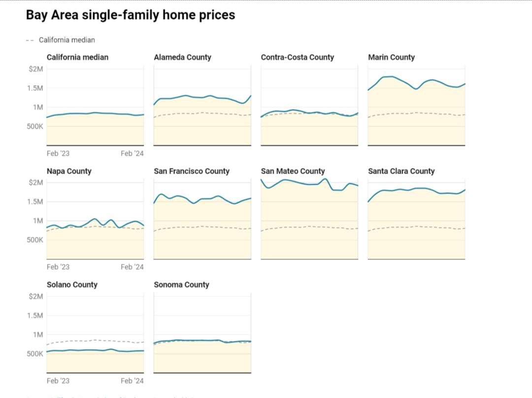
Task: Select the Solano County chart heading
Action: pyautogui.click(x=72, y=285)
